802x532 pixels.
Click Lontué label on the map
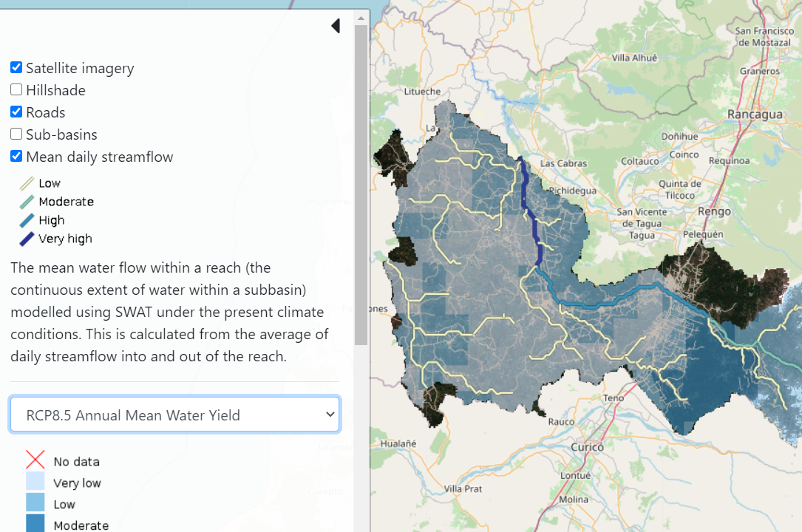(575, 475)
